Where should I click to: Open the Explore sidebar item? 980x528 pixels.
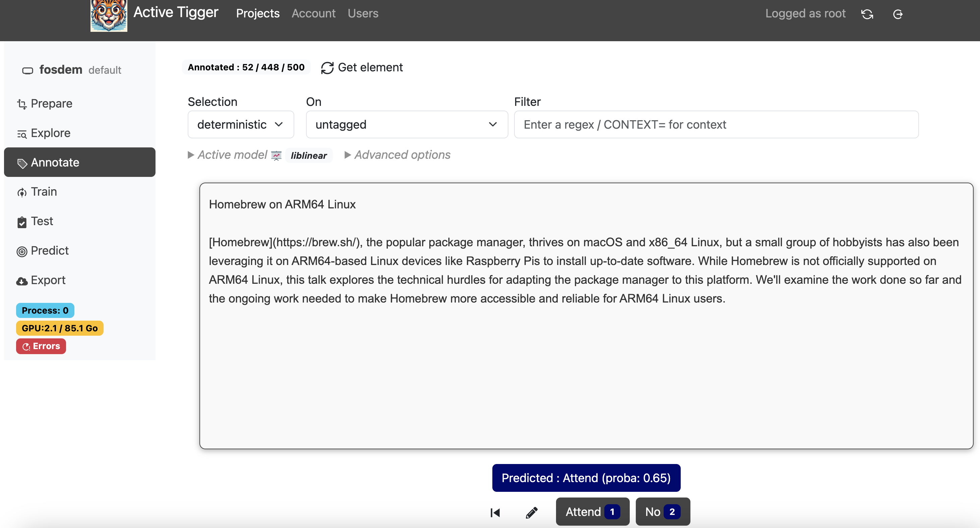coord(50,133)
